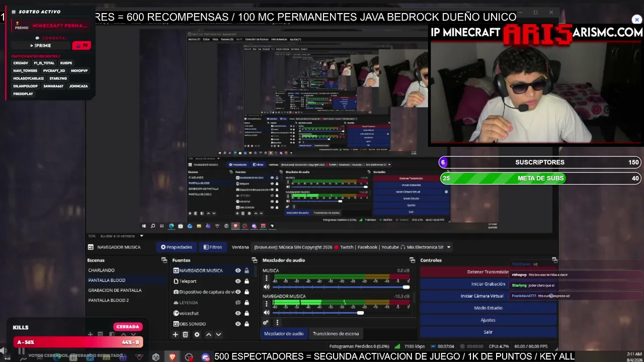Toggle lock on voicechat source
Image resolution: width=644 pixels, height=362 pixels.
247,313
